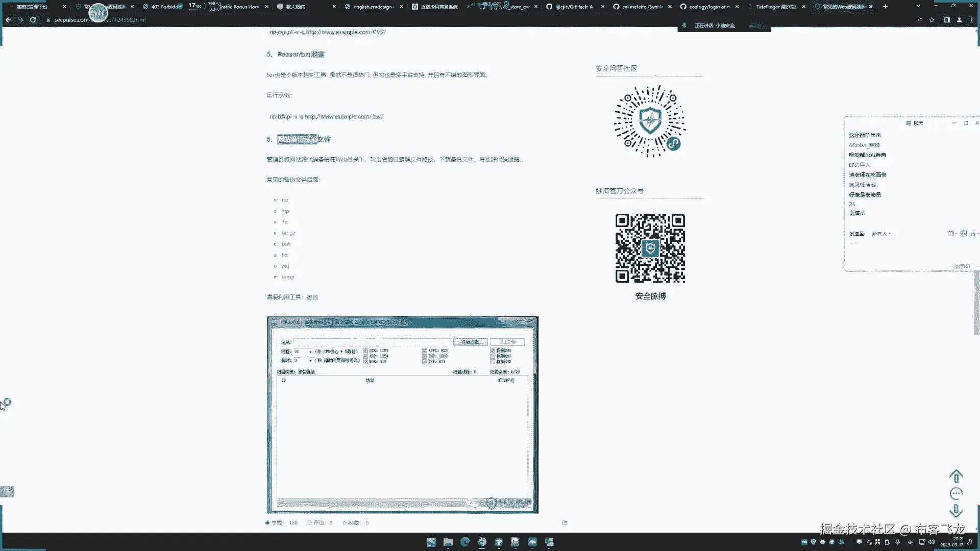Click the browser reload button
980x551 pixels.
tap(33, 20)
